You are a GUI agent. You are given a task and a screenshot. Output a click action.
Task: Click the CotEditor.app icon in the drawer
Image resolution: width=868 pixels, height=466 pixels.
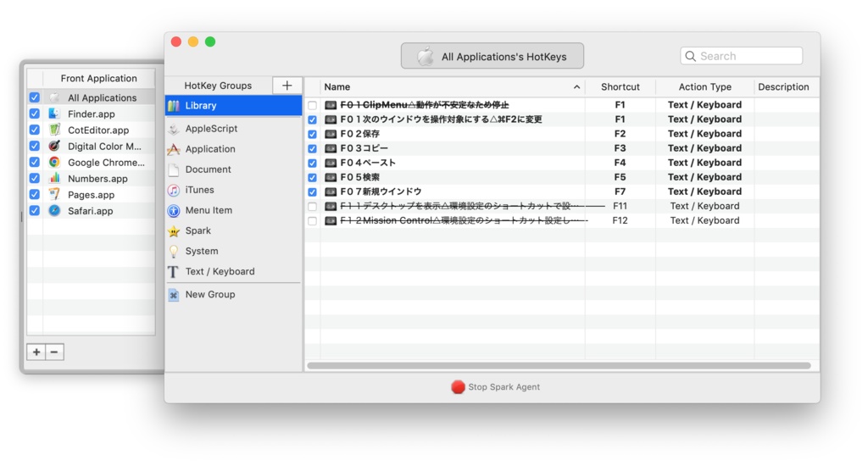[54, 130]
